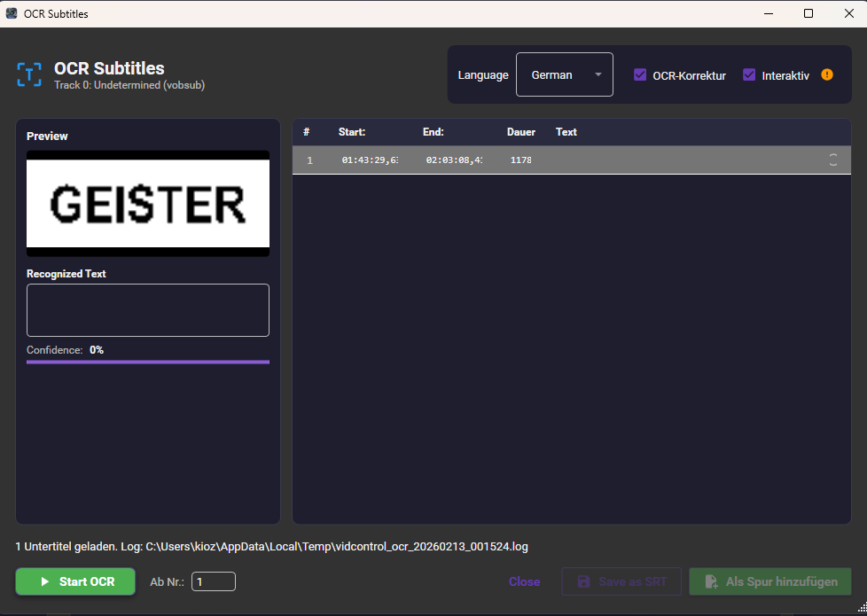Click the Close link

(x=524, y=581)
